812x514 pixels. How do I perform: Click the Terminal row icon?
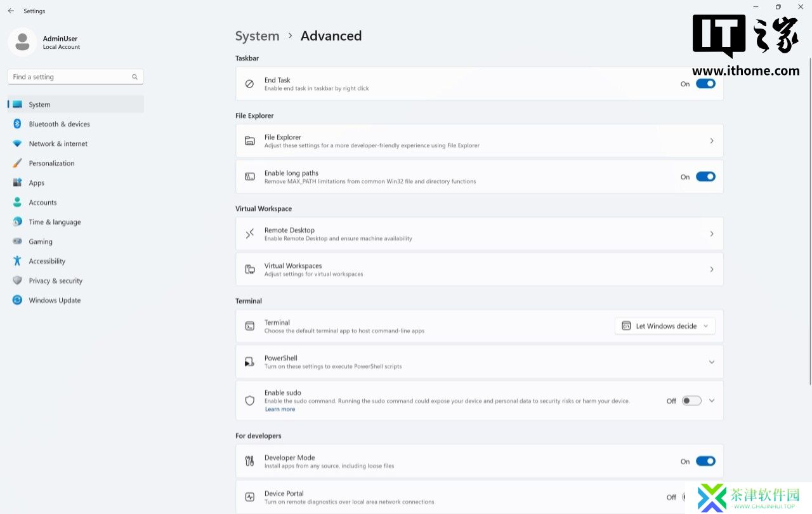coord(250,326)
